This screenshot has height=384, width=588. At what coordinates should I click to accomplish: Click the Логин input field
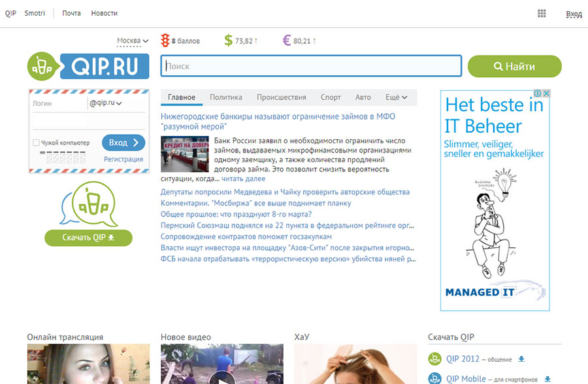click(57, 103)
